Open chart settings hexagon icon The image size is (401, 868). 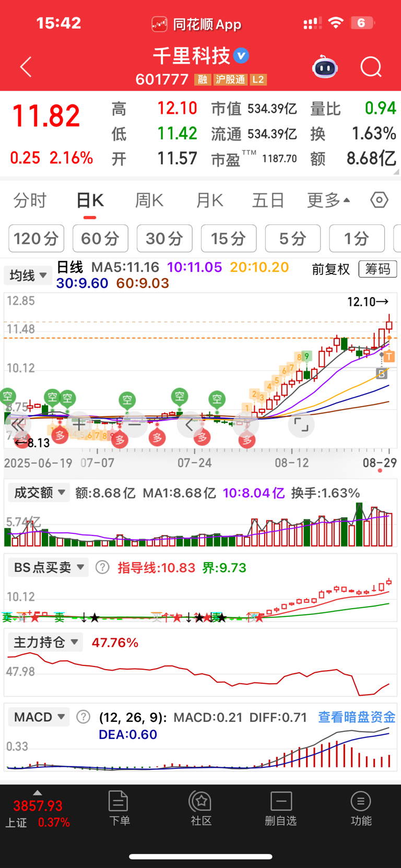(379, 200)
